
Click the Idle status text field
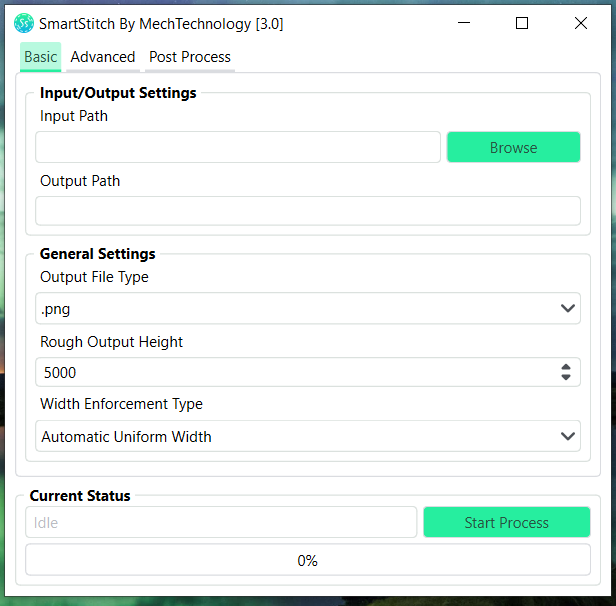pos(221,522)
